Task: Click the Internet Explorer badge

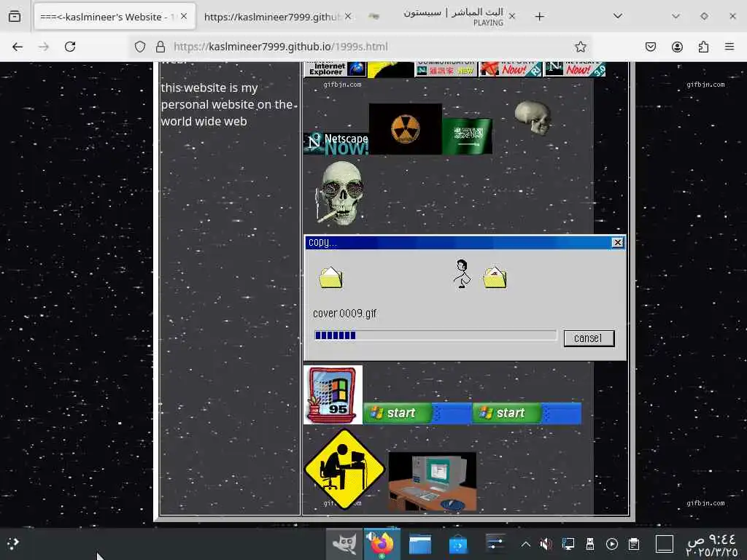Action: click(336, 69)
